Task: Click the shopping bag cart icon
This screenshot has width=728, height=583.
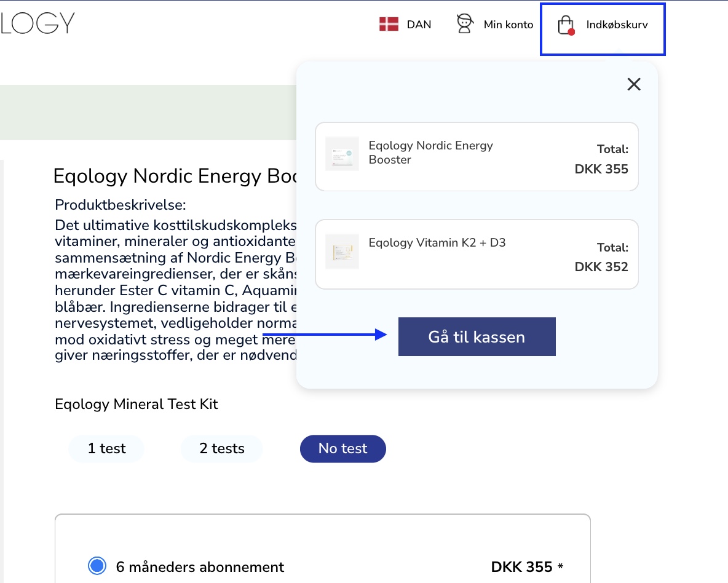Action: pyautogui.click(x=566, y=25)
